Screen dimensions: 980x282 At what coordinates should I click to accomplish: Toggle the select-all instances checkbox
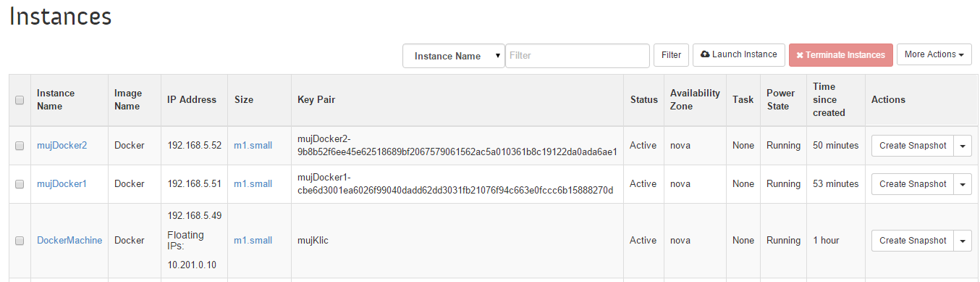click(20, 100)
